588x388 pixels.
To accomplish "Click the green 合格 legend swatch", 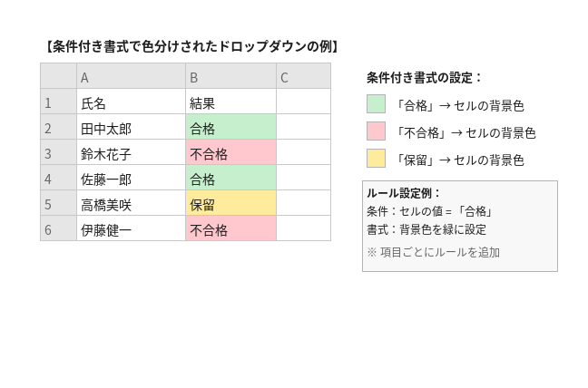I will click(376, 103).
